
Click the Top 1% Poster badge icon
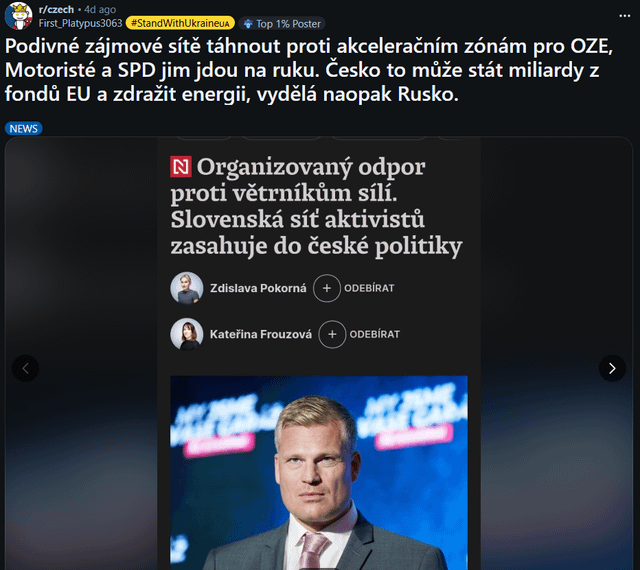coord(248,24)
